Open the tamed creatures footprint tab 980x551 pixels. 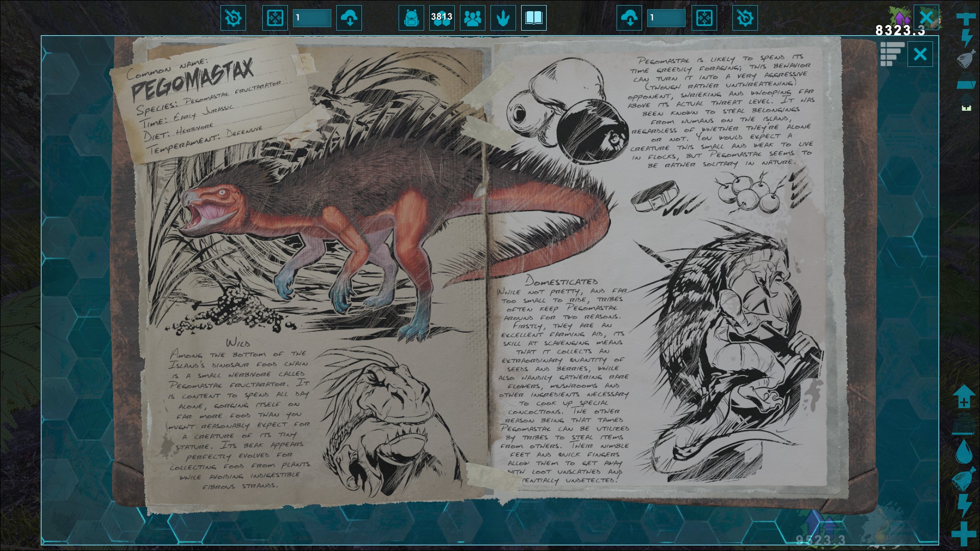pos(503,18)
